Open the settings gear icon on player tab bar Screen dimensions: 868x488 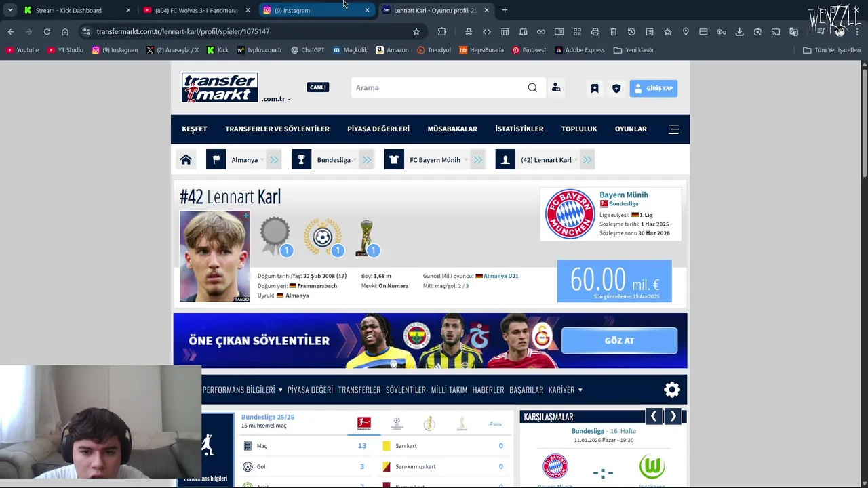[x=672, y=390]
